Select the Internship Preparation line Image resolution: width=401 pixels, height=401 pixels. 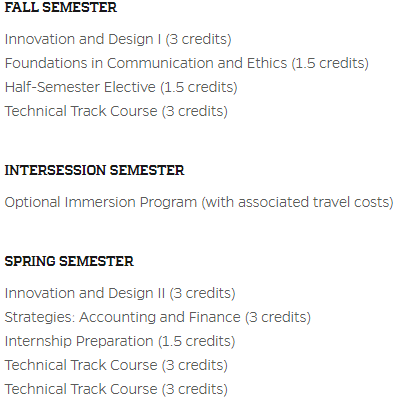click(x=120, y=341)
